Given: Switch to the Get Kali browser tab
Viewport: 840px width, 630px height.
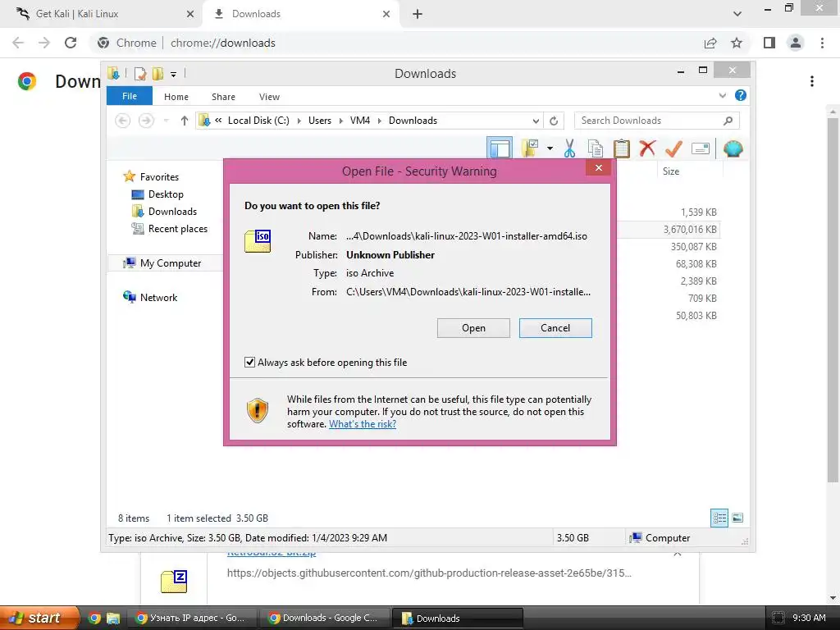Looking at the screenshot, I should pos(102,14).
